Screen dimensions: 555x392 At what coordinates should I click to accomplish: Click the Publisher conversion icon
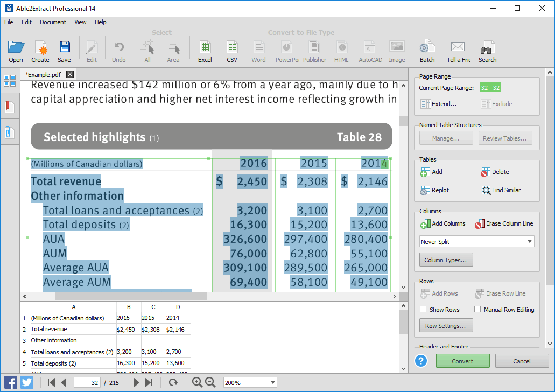click(314, 51)
